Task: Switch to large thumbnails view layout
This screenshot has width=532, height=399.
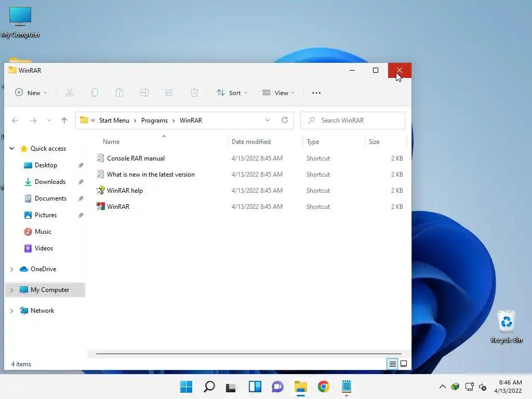Action: pos(403,364)
